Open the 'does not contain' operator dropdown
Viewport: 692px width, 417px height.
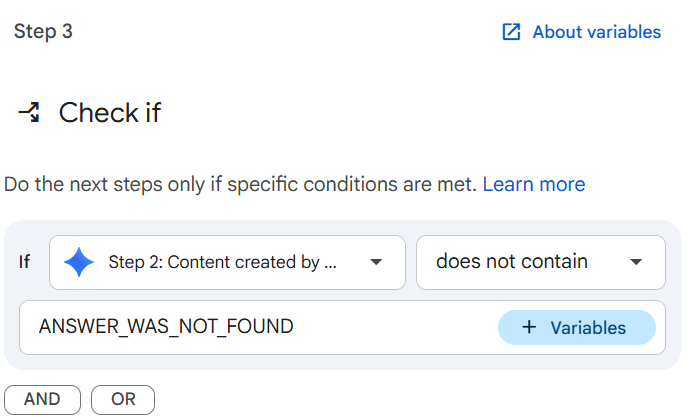pyautogui.click(x=540, y=263)
